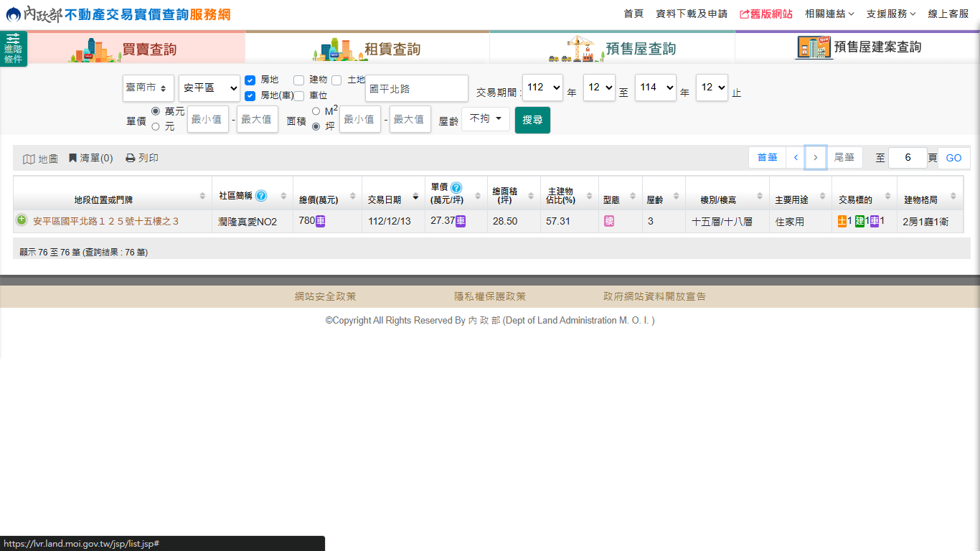The image size is (980, 551).
Task: Switch to the 預售屋查詢 tab
Action: point(612,48)
